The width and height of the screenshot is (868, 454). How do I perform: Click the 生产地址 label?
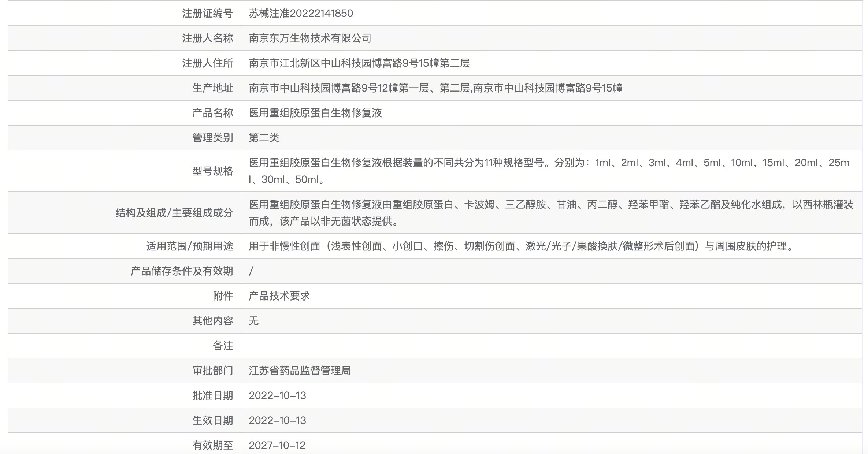pos(212,88)
